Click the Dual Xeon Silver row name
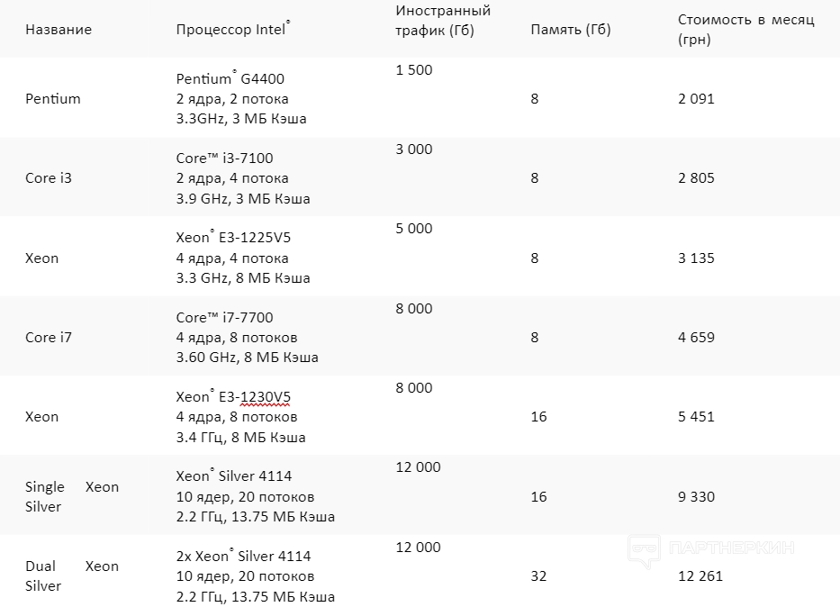 pos(72,575)
